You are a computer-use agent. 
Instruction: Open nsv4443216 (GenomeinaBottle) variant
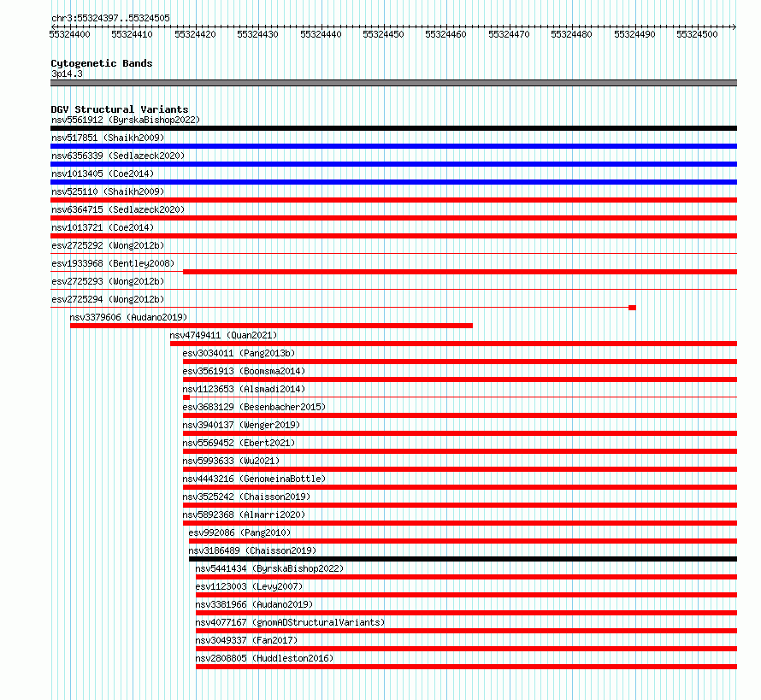point(254,479)
